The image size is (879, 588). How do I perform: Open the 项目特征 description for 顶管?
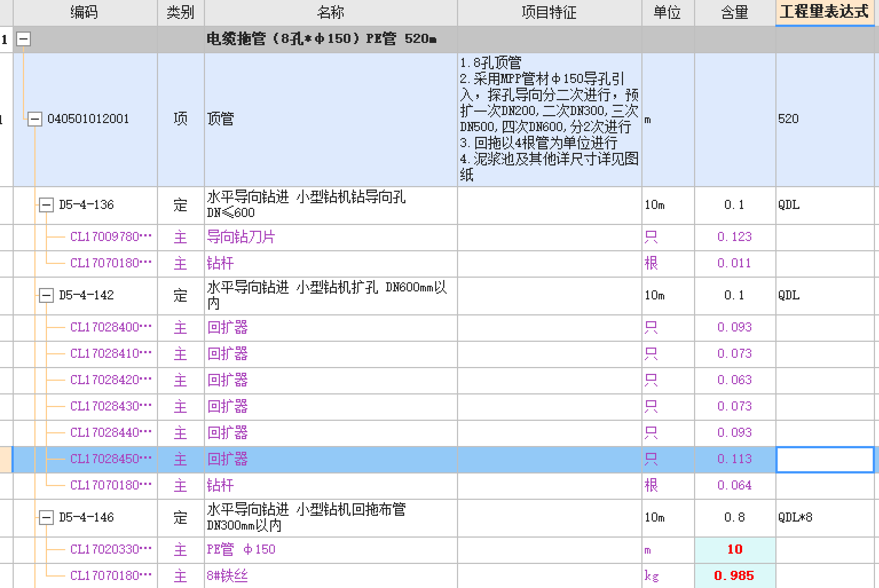[550, 120]
